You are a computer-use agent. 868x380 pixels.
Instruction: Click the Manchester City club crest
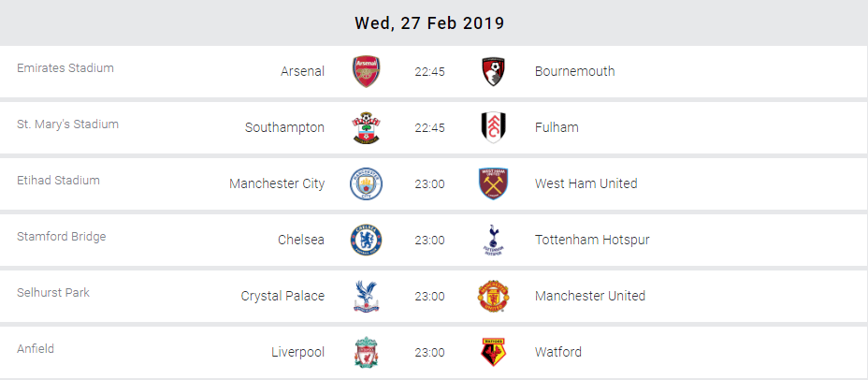click(366, 183)
